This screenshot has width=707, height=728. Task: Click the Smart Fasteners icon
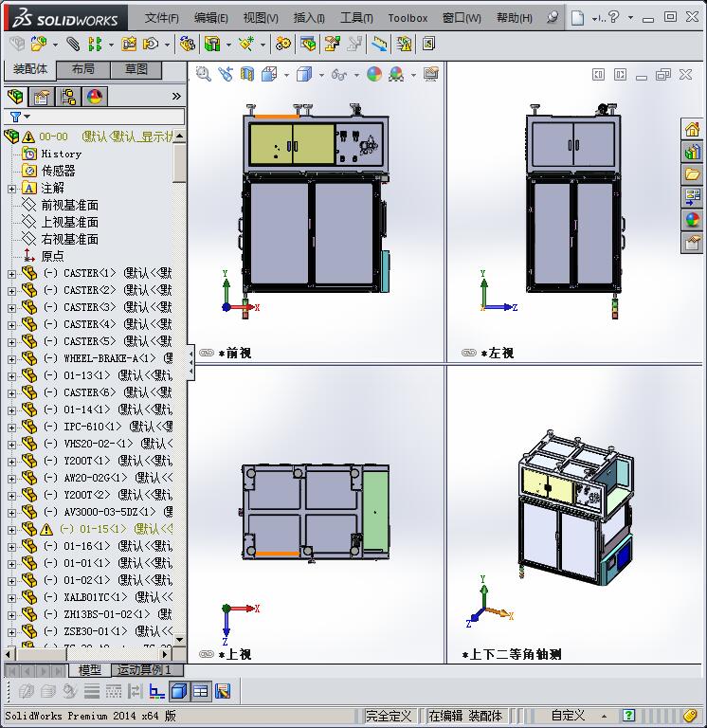(129, 45)
